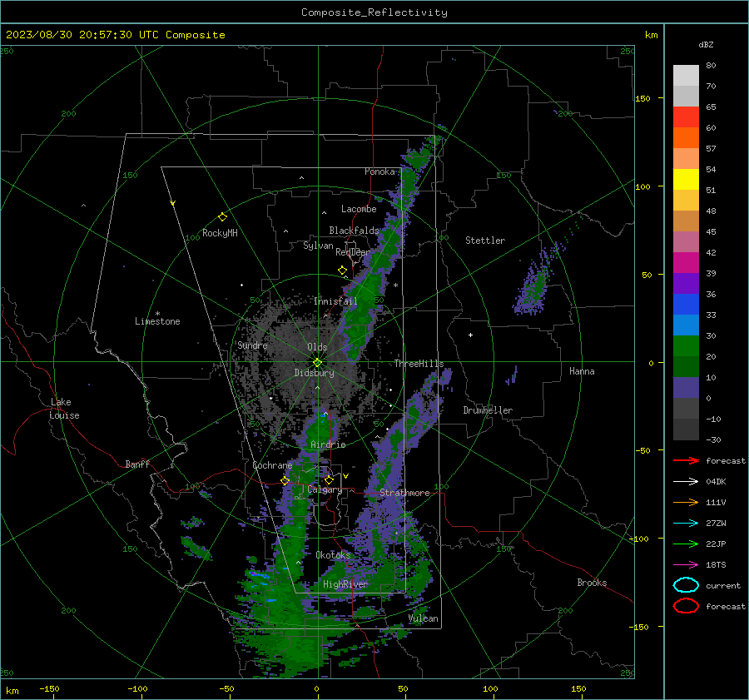Click the Drumheller town label
Image resolution: width=749 pixels, height=700 pixels.
click(488, 410)
